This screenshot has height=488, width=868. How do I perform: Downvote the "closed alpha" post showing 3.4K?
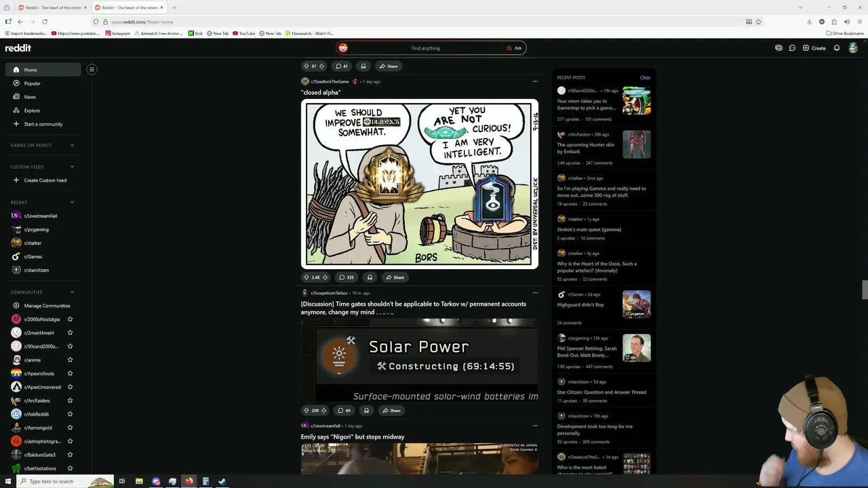(325, 277)
